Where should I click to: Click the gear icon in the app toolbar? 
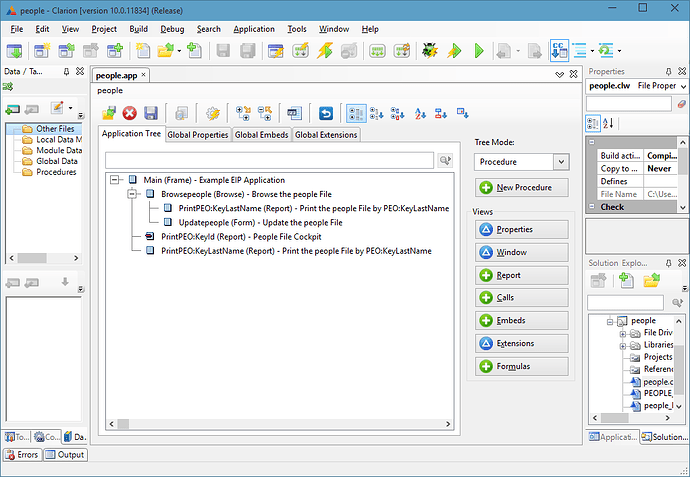212,113
